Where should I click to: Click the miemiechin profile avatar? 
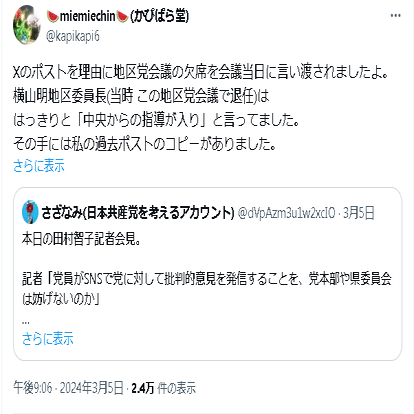click(x=27, y=25)
